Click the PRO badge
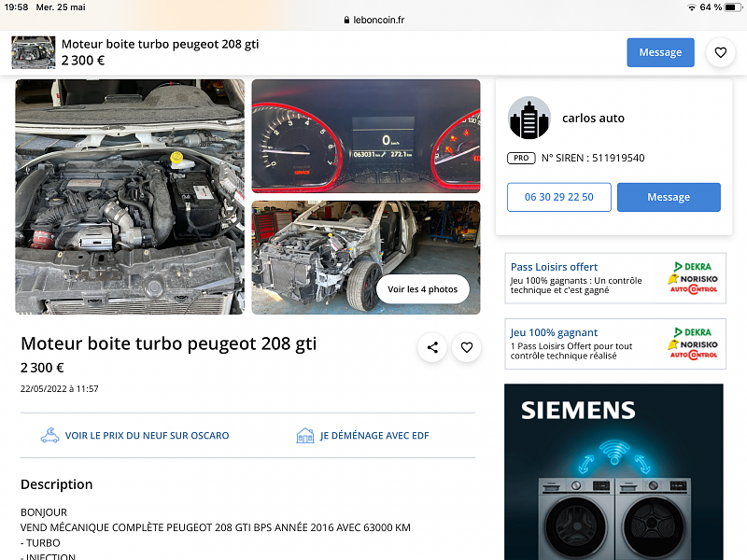Viewport: 747px width, 560px height. (x=521, y=158)
